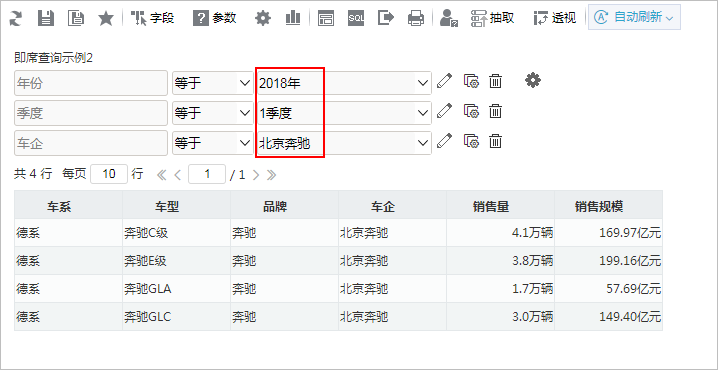Click the 销售规模 column header
718x370 pixels.
click(x=609, y=205)
